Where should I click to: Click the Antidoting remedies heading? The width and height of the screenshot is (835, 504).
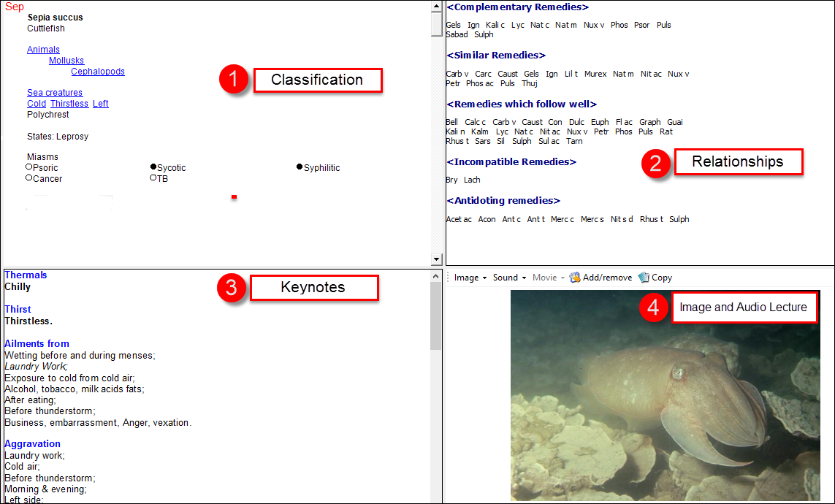503,201
